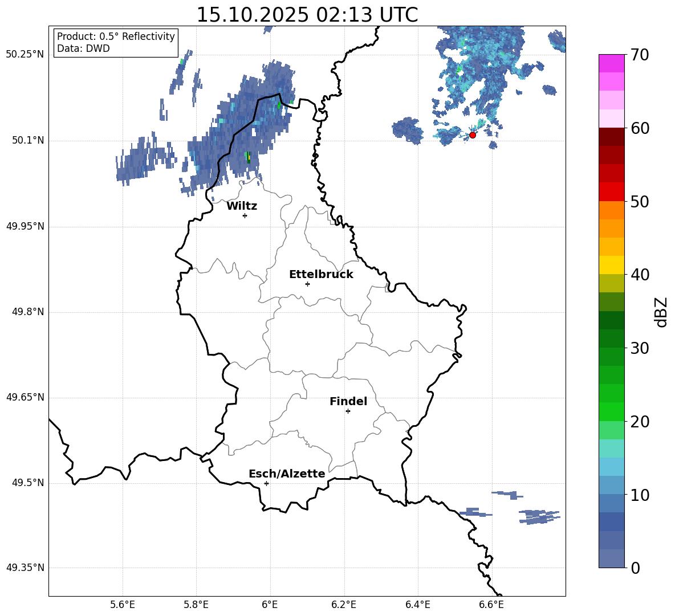Image resolution: width=675 pixels, height=616 pixels.
Task: Select the Findel city label
Action: click(x=348, y=401)
